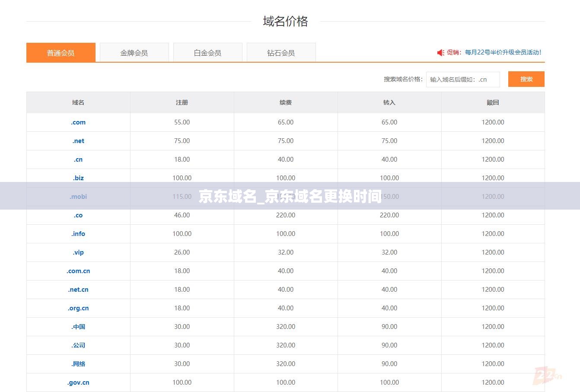This screenshot has height=392, width=580.
Task: Click the orange 搜索 button
Action: point(526,79)
